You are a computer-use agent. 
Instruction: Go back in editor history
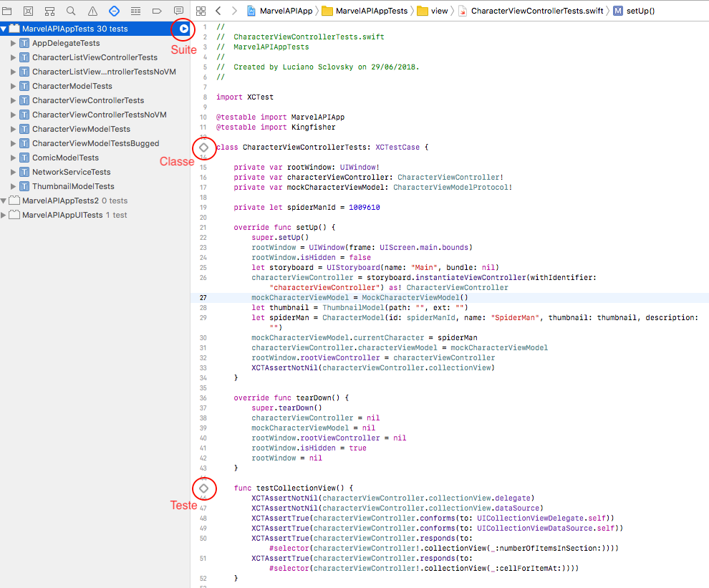[x=218, y=11]
